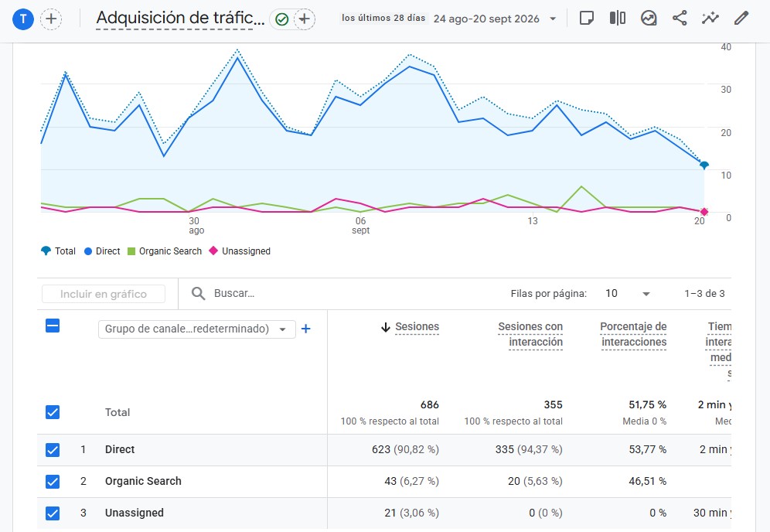
Task: Add a filter with the plus beside the status check
Action: point(305,19)
